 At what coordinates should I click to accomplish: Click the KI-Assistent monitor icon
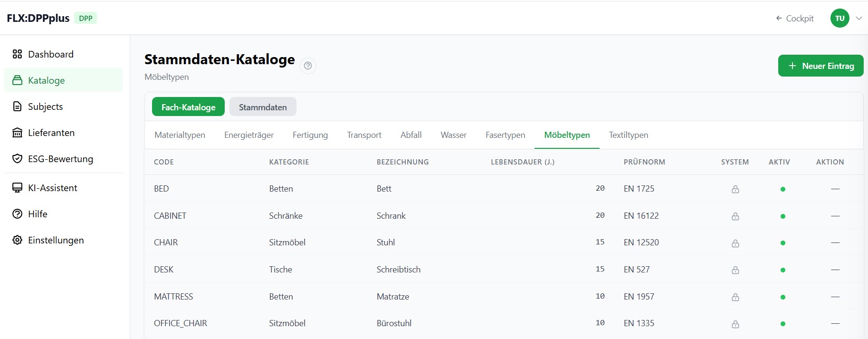17,188
